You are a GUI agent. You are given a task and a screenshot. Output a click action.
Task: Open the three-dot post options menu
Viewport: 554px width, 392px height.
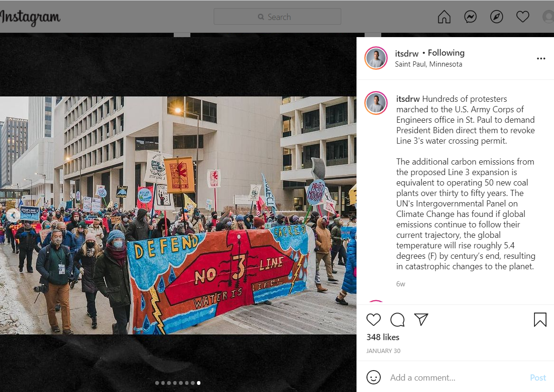(x=541, y=59)
